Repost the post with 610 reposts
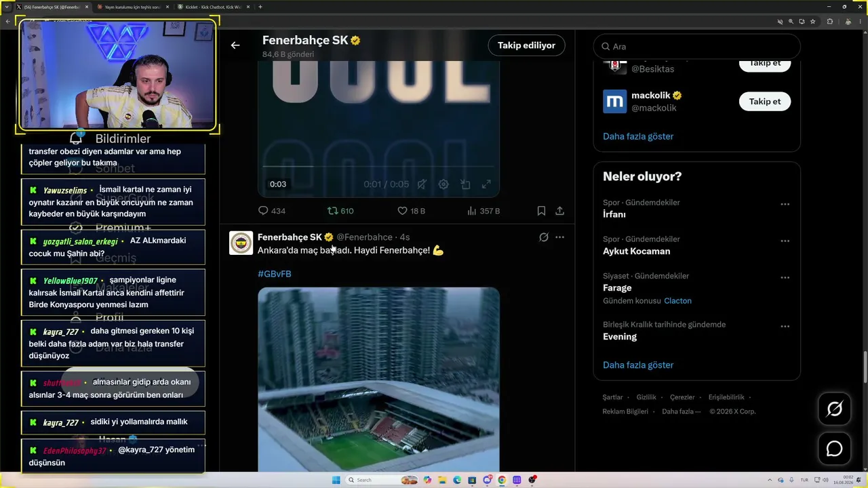This screenshot has width=868, height=488. point(340,211)
